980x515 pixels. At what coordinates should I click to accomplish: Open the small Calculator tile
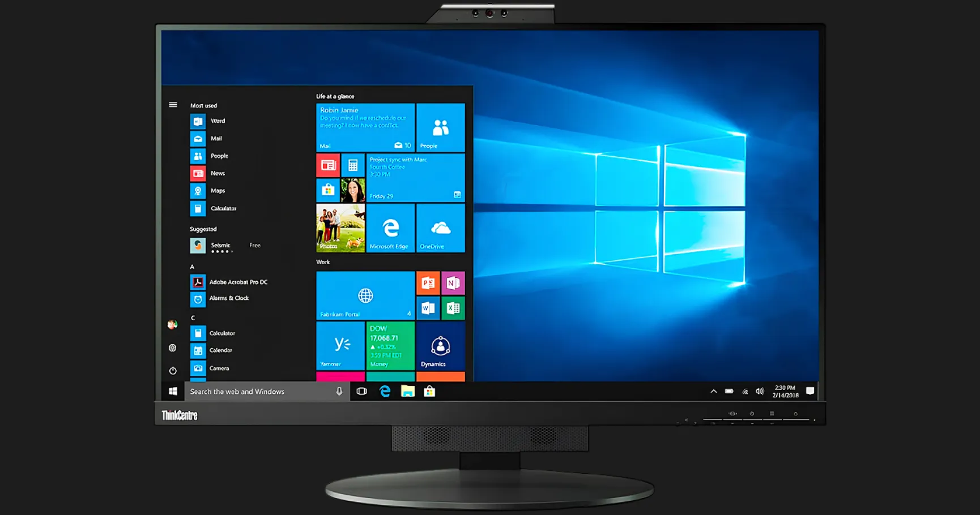tap(353, 165)
